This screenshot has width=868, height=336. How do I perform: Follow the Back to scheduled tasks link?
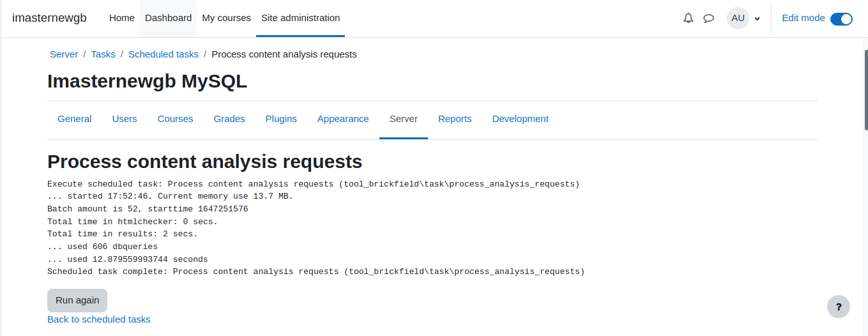click(99, 319)
